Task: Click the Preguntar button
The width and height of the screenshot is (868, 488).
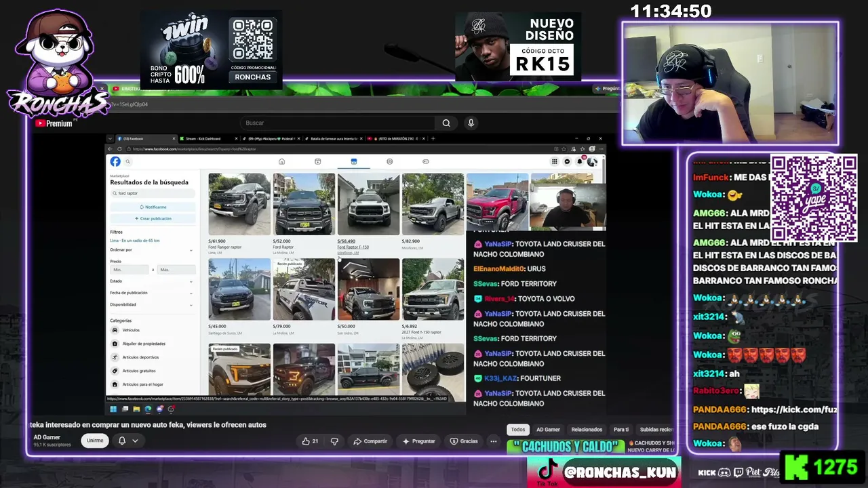Action: 418,441
